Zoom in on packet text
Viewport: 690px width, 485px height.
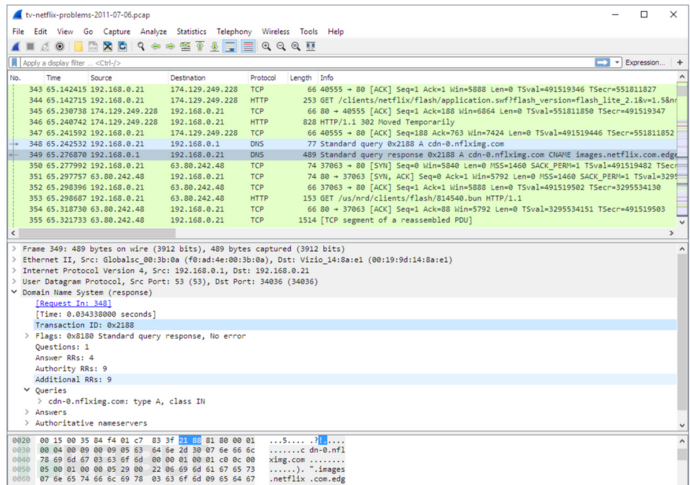266,46
